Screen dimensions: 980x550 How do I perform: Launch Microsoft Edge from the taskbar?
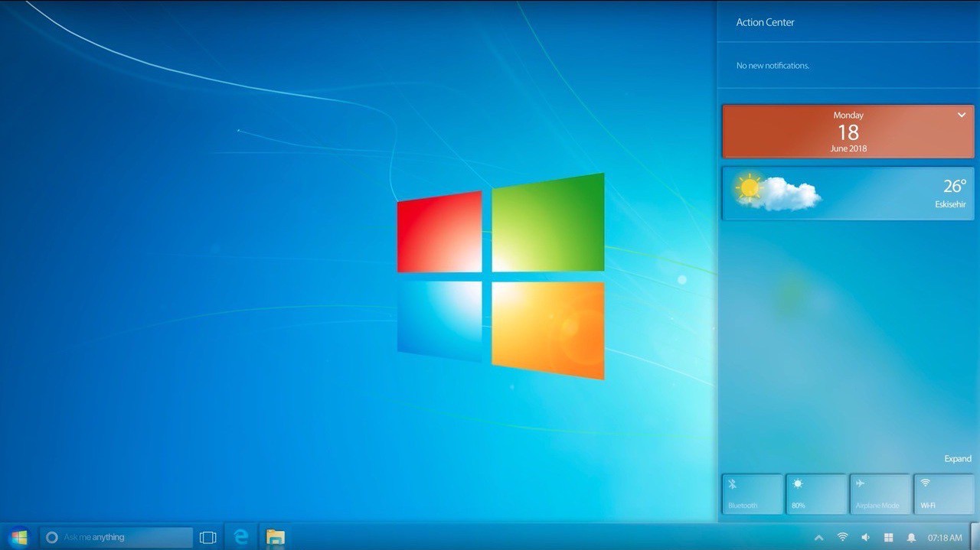(x=241, y=537)
